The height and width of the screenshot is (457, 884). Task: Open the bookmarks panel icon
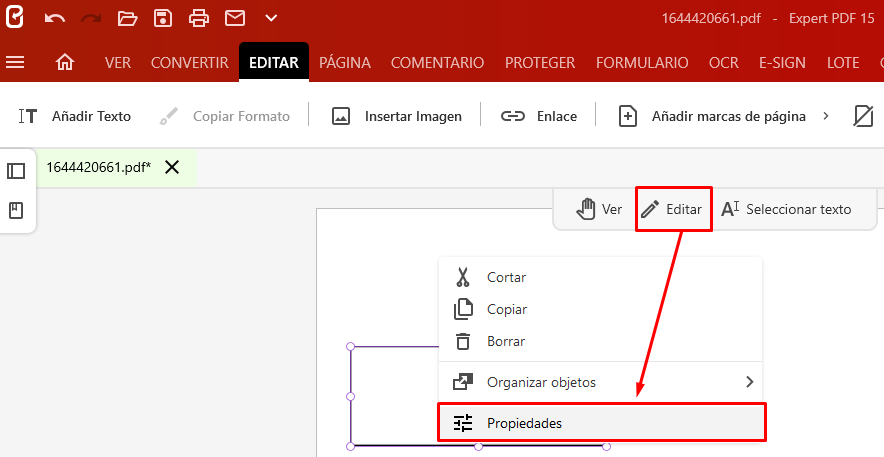[16, 211]
